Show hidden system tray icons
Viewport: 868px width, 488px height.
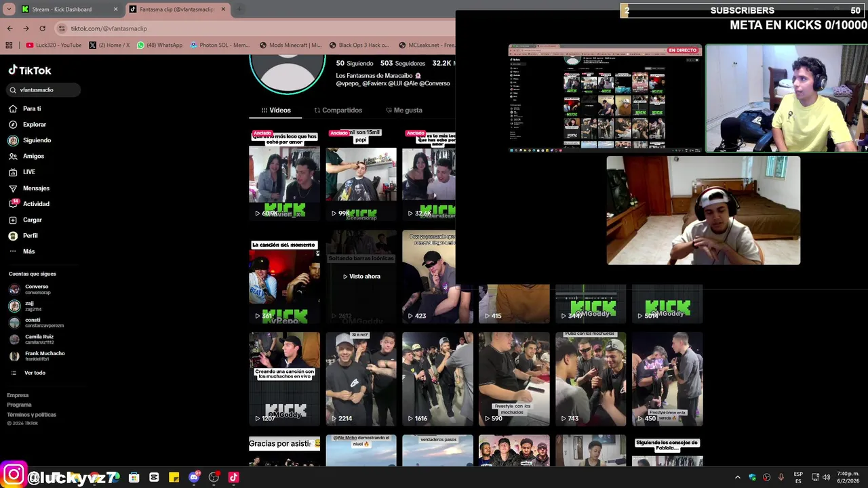tap(738, 477)
